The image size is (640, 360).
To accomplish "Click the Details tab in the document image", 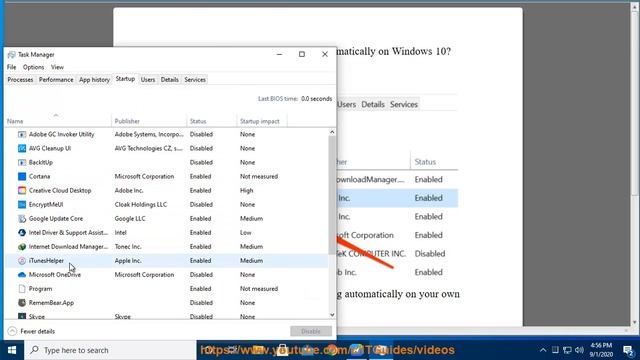I will tap(373, 104).
